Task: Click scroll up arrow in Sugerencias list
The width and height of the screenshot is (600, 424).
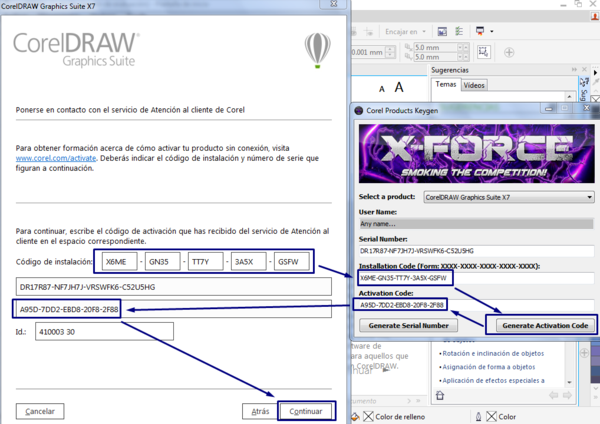Action: pyautogui.click(x=569, y=96)
